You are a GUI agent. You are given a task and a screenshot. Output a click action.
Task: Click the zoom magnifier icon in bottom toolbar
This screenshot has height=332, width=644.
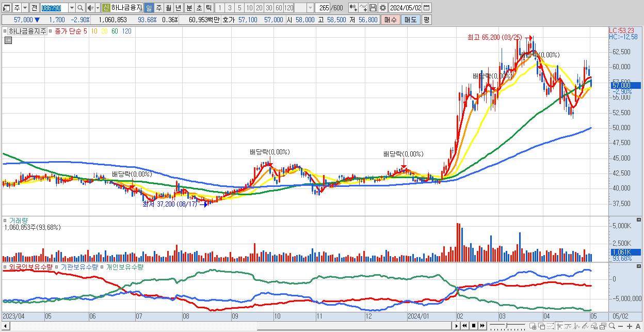(612, 326)
